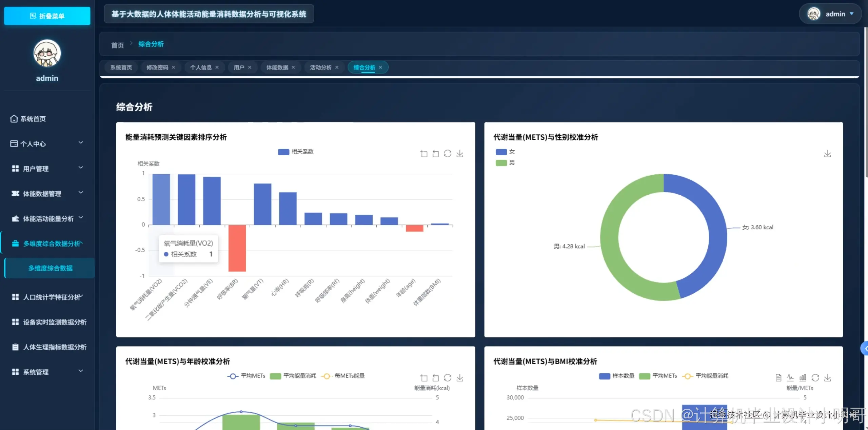Expand 个人中心 sidebar menu
The width and height of the screenshot is (868, 430).
(x=47, y=143)
